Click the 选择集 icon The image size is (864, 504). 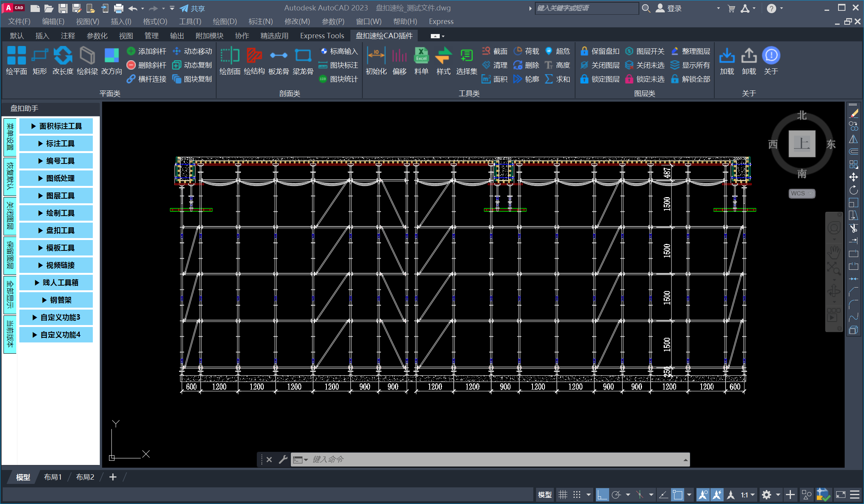click(467, 56)
